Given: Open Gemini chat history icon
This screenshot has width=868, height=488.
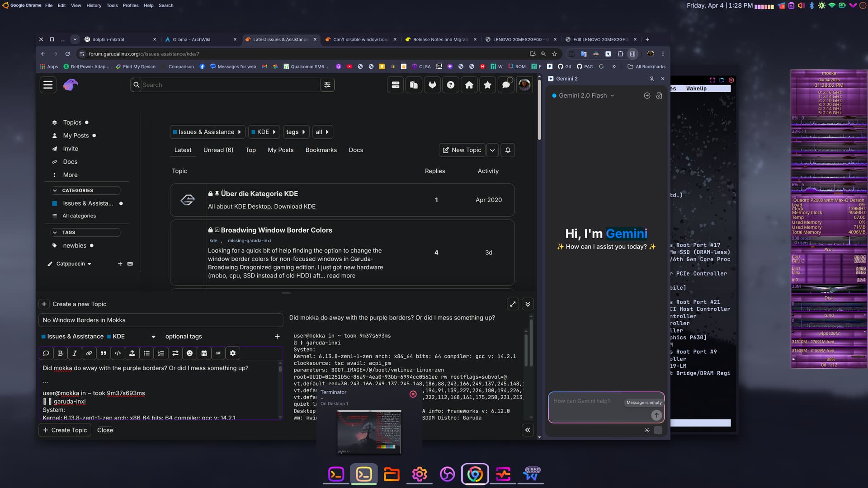Looking at the screenshot, I should click(x=659, y=96).
